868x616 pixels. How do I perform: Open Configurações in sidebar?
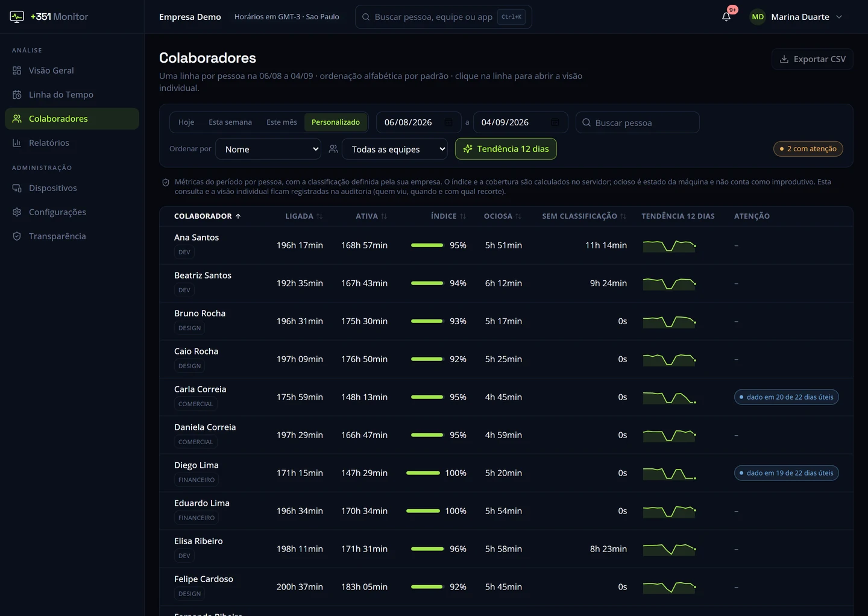[x=72, y=212]
